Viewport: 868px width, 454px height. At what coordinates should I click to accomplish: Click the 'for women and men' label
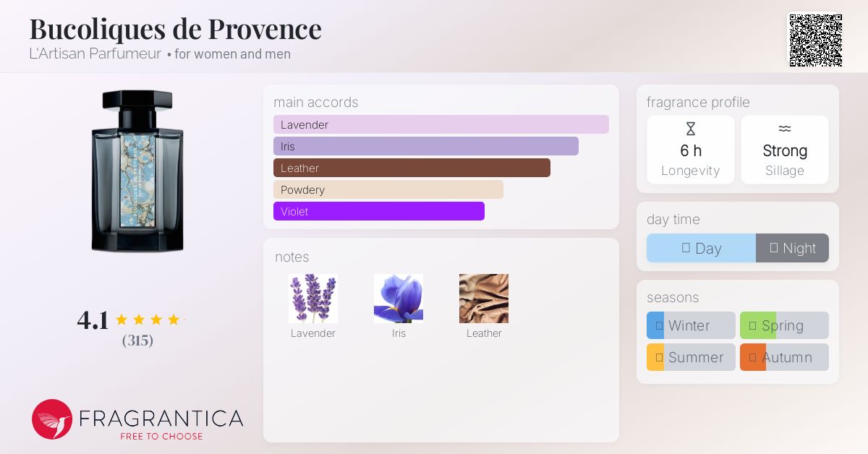233,54
